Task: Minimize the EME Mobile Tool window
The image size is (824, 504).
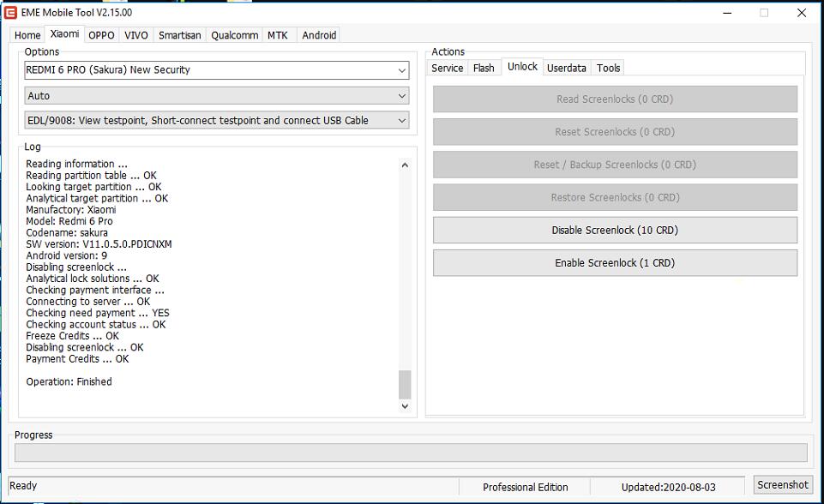Action: pyautogui.click(x=727, y=13)
